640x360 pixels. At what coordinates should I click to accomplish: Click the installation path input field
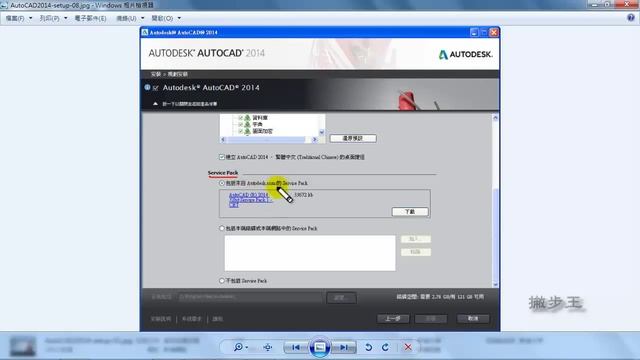(250, 297)
